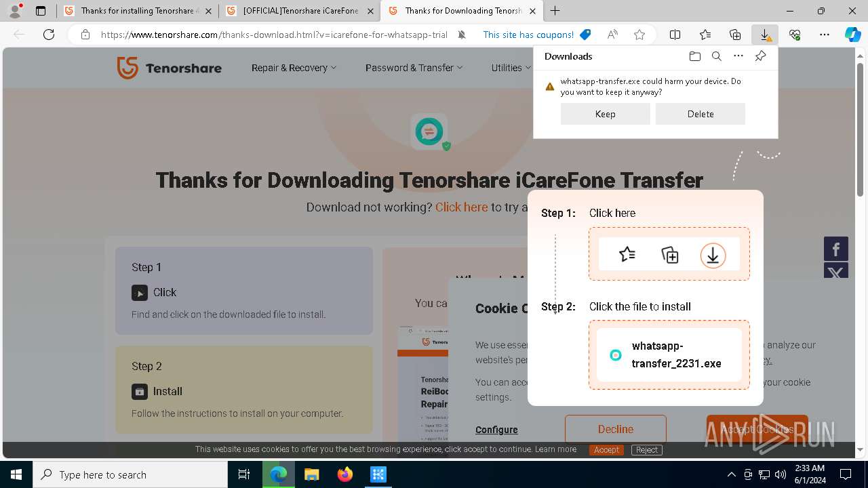Show hidden tray icons chevron
Screen dimensions: 868x488
[731, 474]
